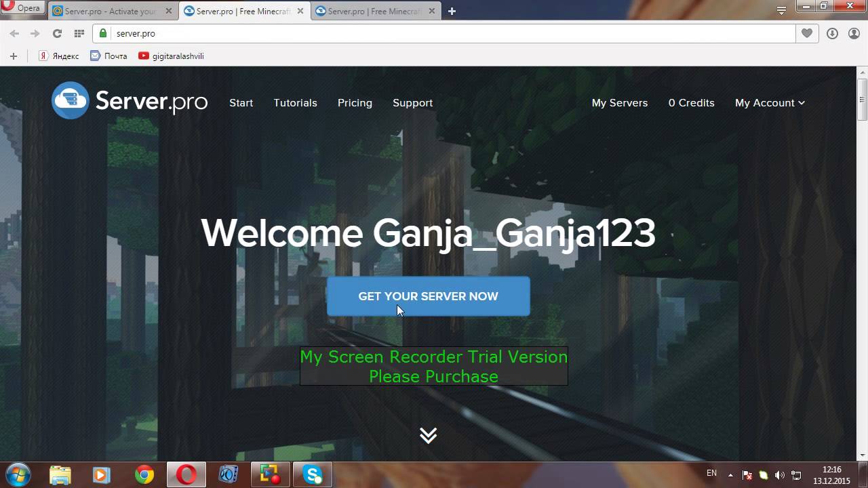Open the gigitaralashvili YouTube bookmark
868x488 pixels.
pyautogui.click(x=171, y=56)
